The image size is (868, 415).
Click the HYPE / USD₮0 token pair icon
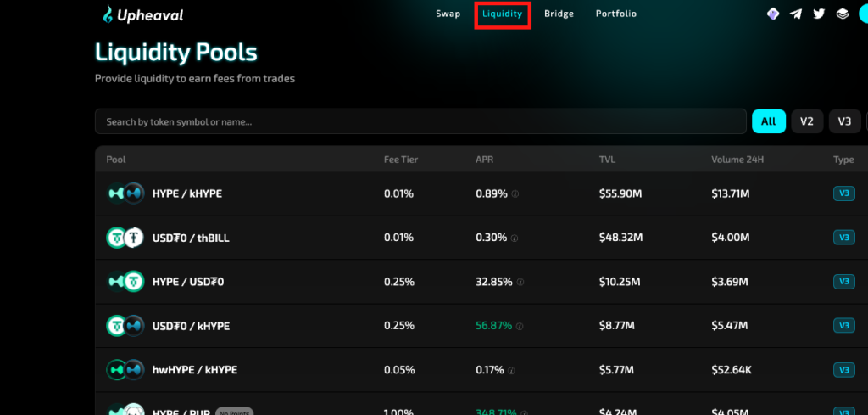pyautogui.click(x=125, y=282)
